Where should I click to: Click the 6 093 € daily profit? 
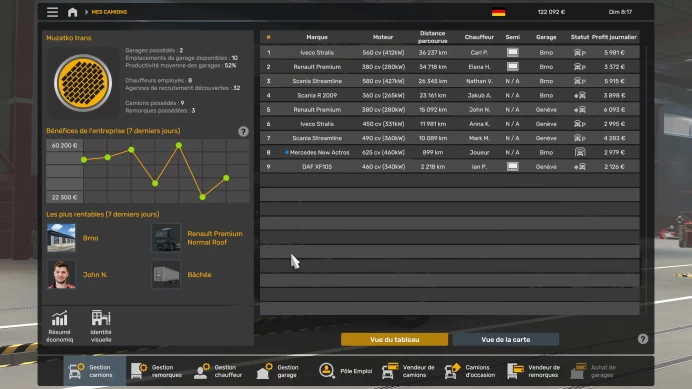click(614, 110)
